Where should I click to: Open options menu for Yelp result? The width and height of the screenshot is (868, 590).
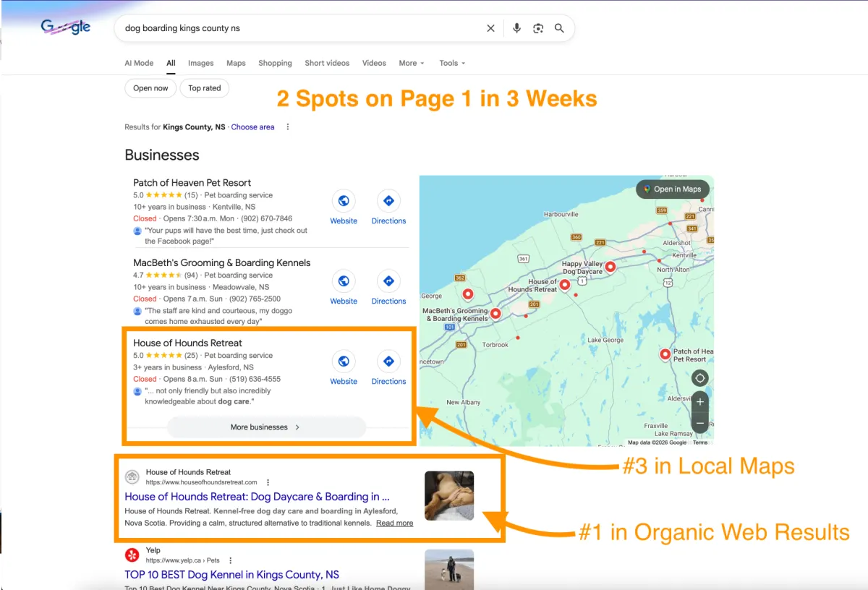(231, 560)
